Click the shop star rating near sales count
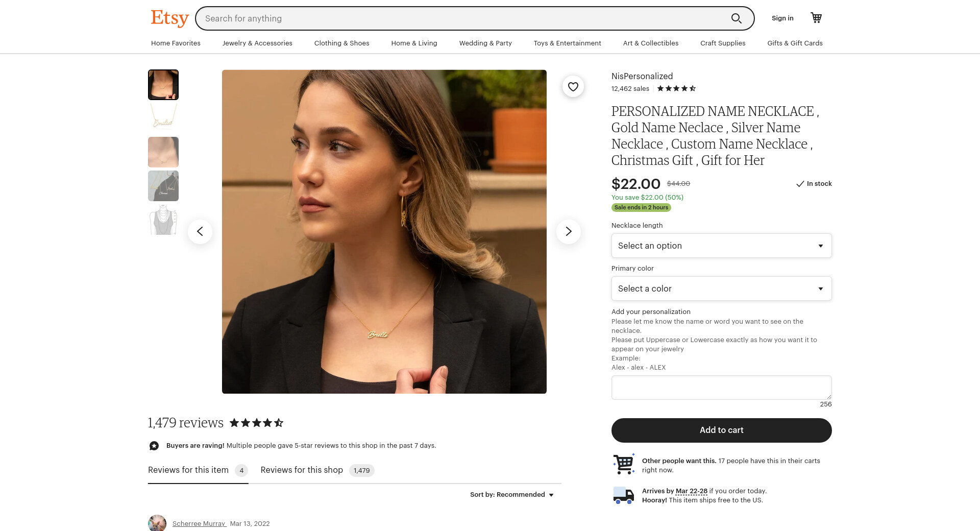980x531 pixels. coord(676,88)
